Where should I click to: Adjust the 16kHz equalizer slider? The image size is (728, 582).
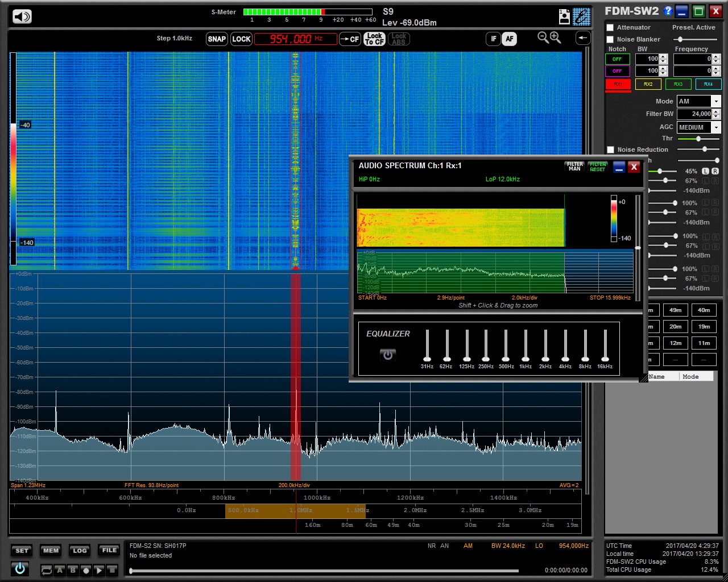tap(605, 345)
